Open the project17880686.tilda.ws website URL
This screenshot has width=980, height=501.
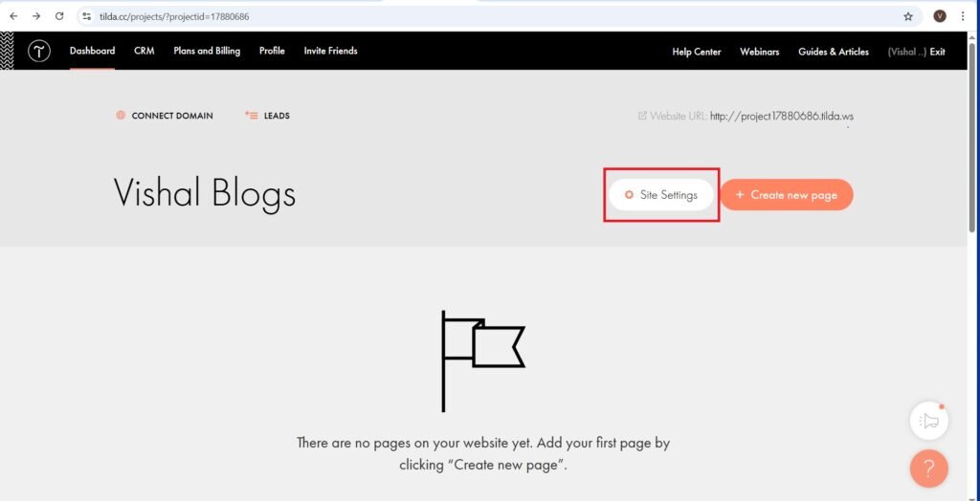(781, 117)
